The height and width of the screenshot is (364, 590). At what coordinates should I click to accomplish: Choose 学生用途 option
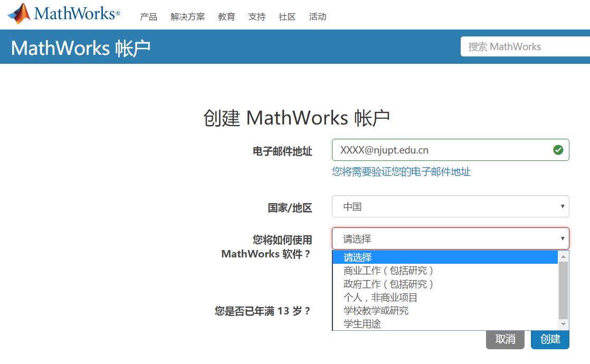(x=445, y=324)
